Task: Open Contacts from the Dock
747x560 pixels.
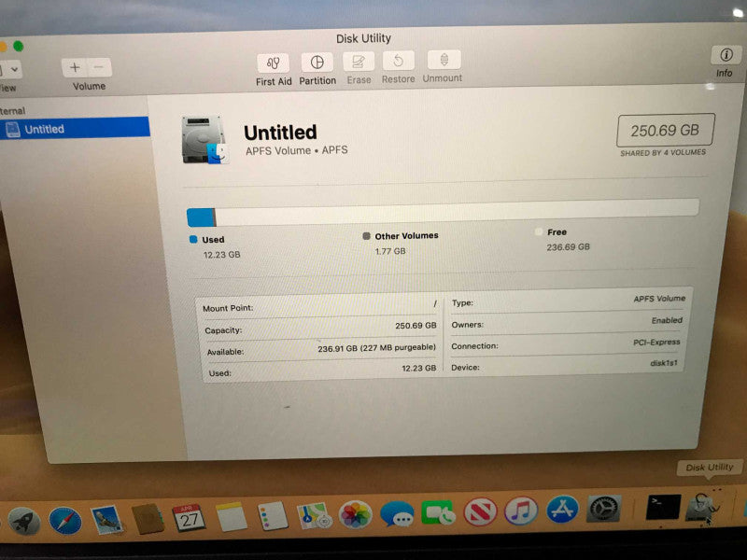Action: 148,519
